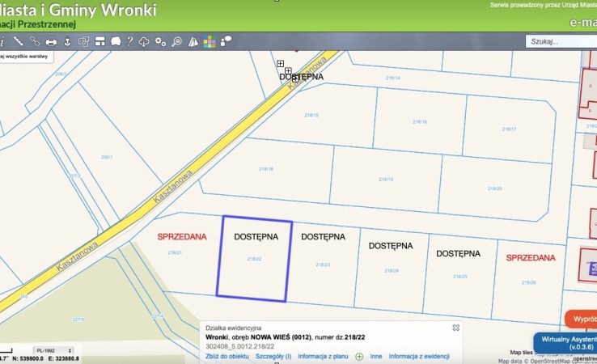Viewport: 597px width, 364px height.
Task: Click the purple 15A building marker
Action: 593,269
